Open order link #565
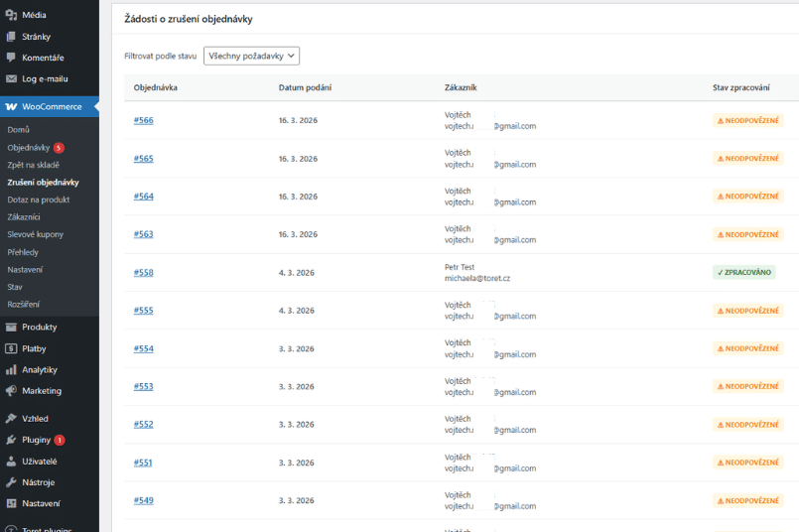The height and width of the screenshot is (532, 799). tap(144, 159)
